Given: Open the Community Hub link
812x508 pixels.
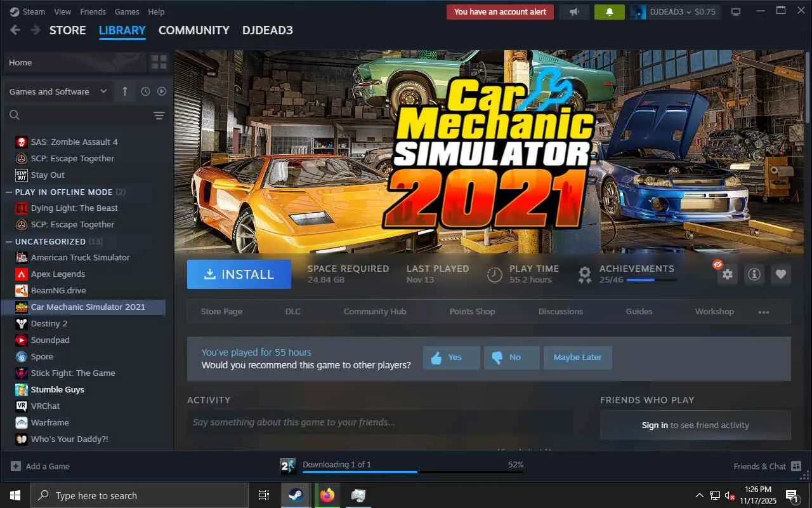Looking at the screenshot, I should click(x=375, y=312).
